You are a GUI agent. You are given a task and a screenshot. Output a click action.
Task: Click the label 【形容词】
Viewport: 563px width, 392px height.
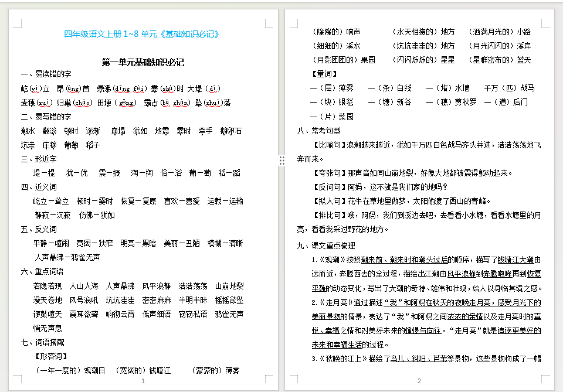50,356
